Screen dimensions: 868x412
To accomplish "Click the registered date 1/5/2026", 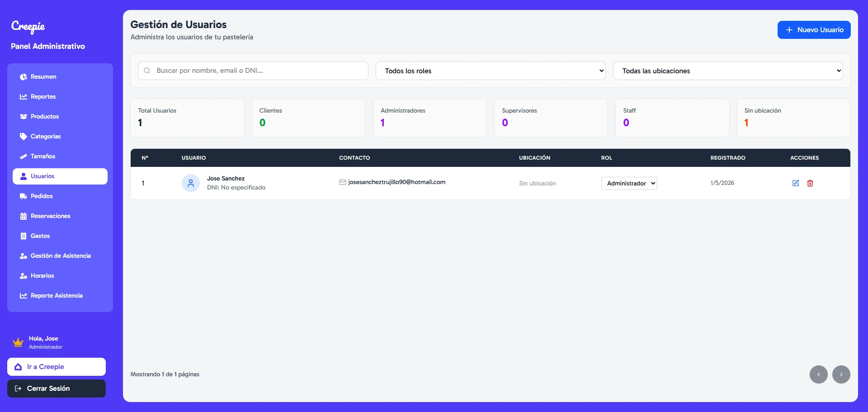I will click(x=722, y=183).
